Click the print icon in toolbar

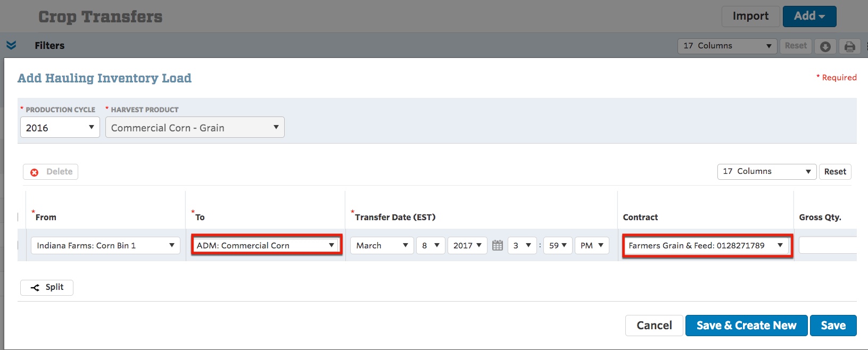coord(850,46)
